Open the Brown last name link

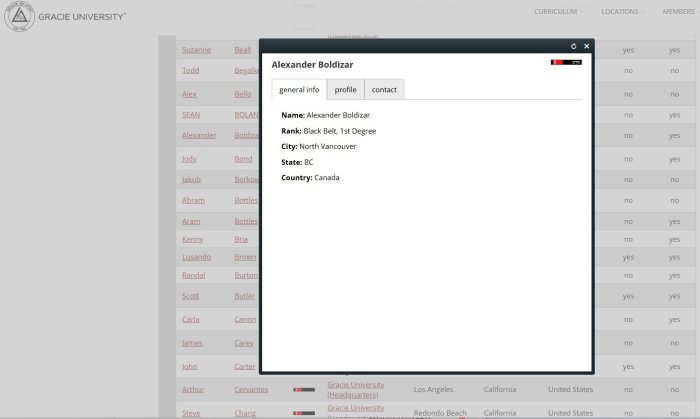246,257
